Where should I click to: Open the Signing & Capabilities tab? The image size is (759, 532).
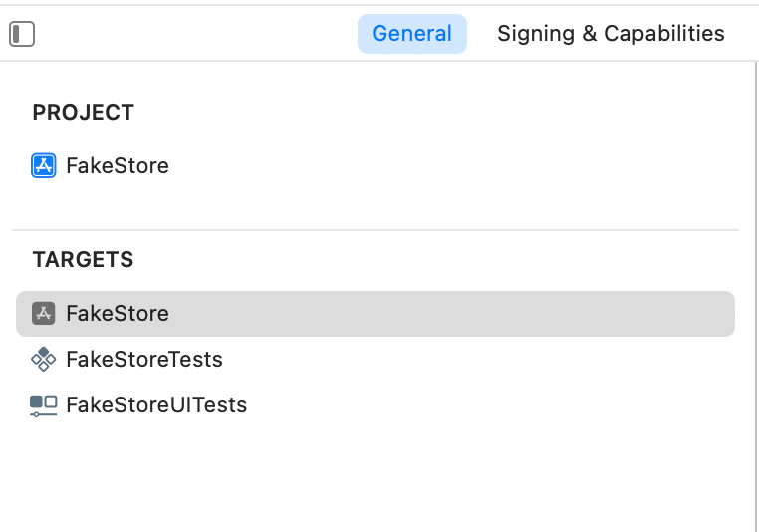coord(611,34)
